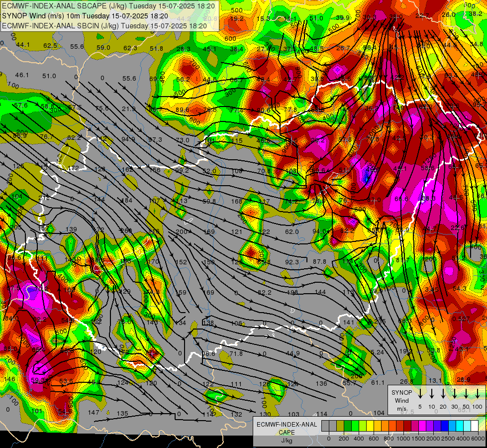
Task: Click the map value 92.3
Action: pos(292,262)
